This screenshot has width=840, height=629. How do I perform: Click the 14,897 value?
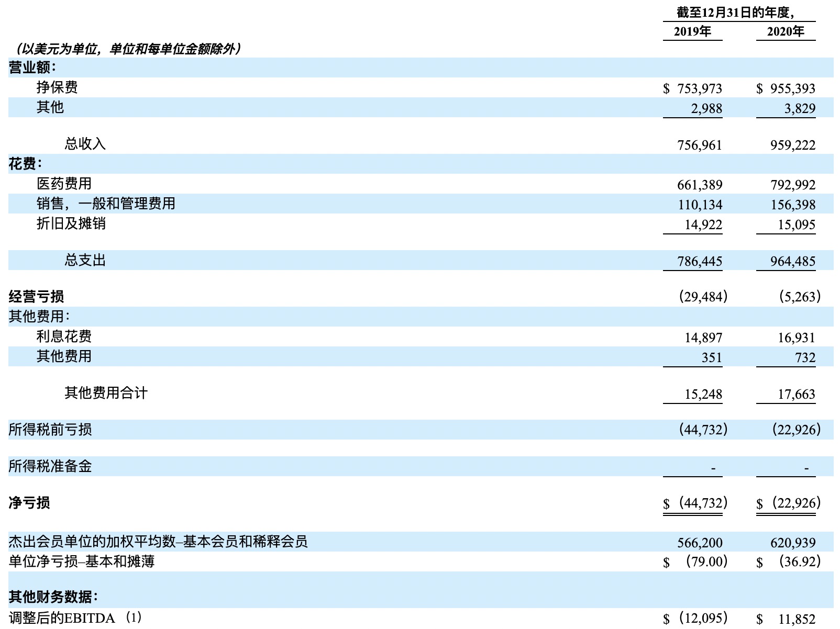pyautogui.click(x=703, y=338)
